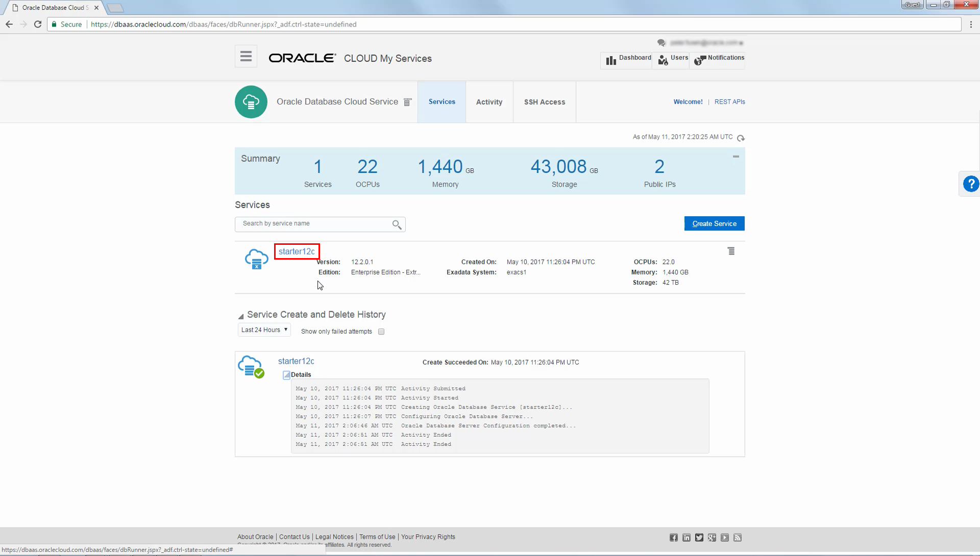Switch to the Services tab

(442, 102)
